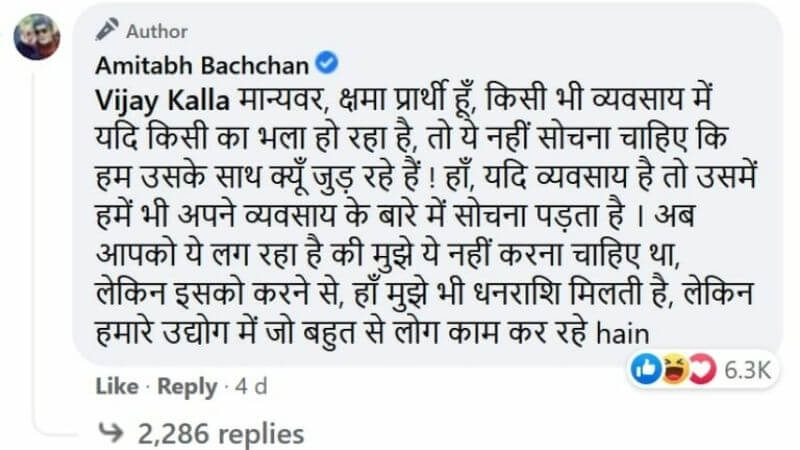This screenshot has height=450, width=800.
Task: Click the Author pen icon
Action: (106, 31)
